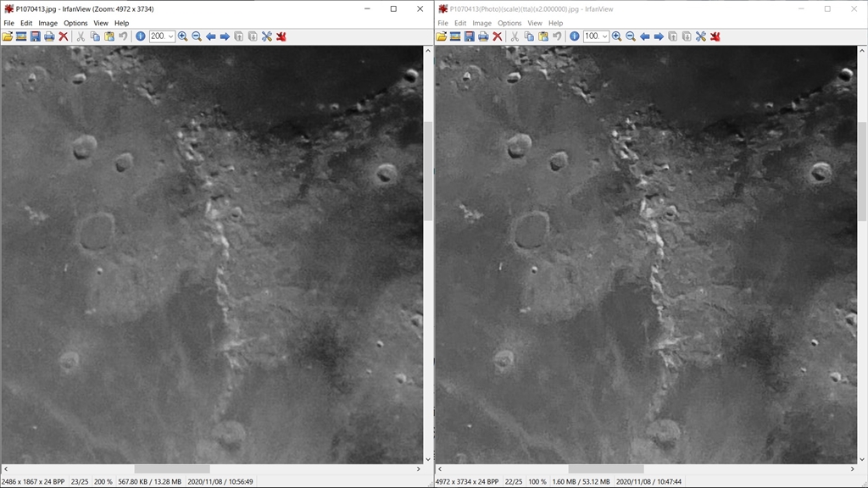868x488 pixels.
Task: Open Properties/Settings tools icon in left window
Action: [267, 36]
